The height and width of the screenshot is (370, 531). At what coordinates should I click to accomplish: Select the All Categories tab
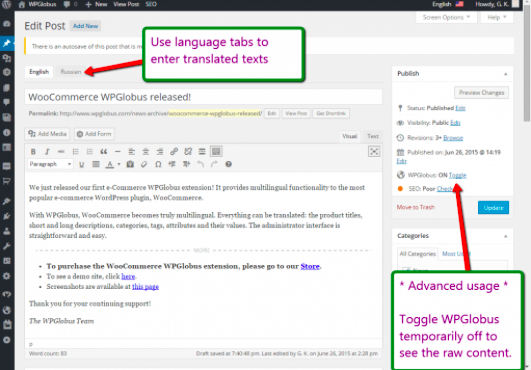pyautogui.click(x=417, y=254)
